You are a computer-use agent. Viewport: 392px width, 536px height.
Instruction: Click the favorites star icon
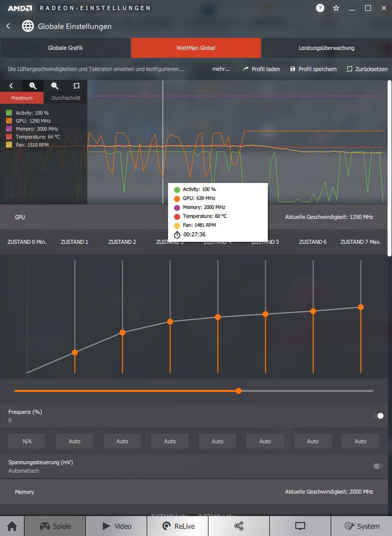pyautogui.click(x=336, y=8)
